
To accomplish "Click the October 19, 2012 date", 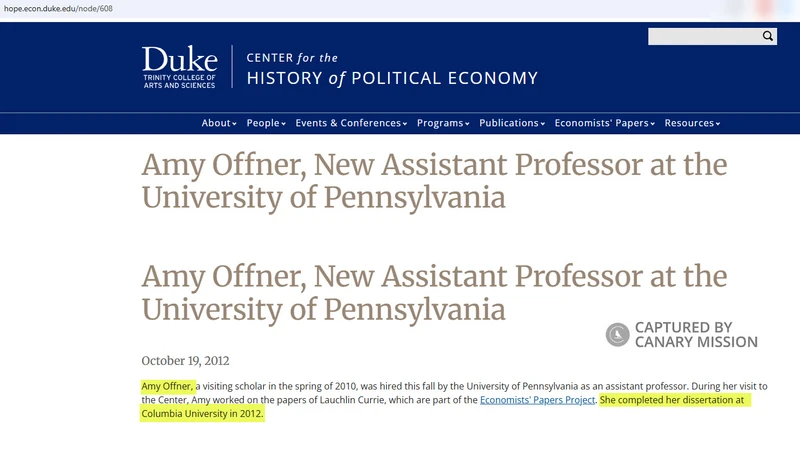I will coord(185,361).
